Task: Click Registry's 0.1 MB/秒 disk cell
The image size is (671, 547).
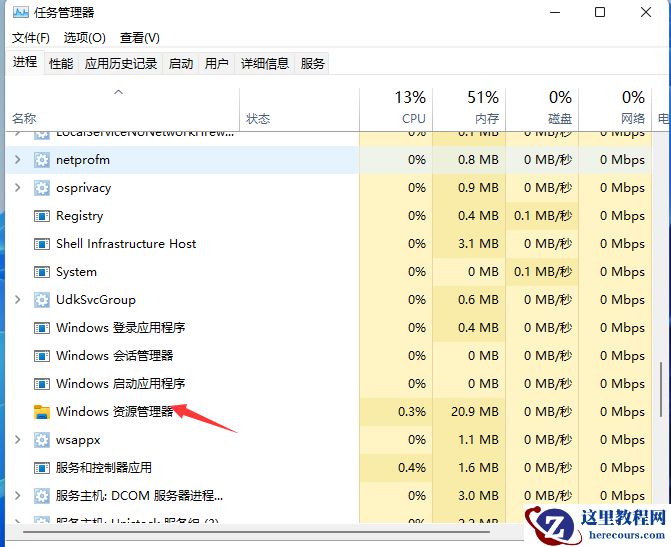Action: (x=542, y=216)
